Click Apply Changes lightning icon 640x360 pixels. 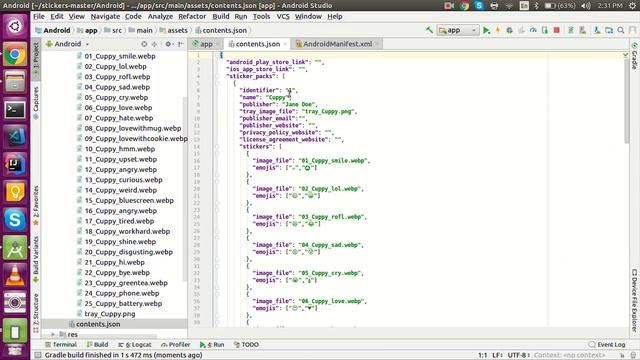(498, 30)
